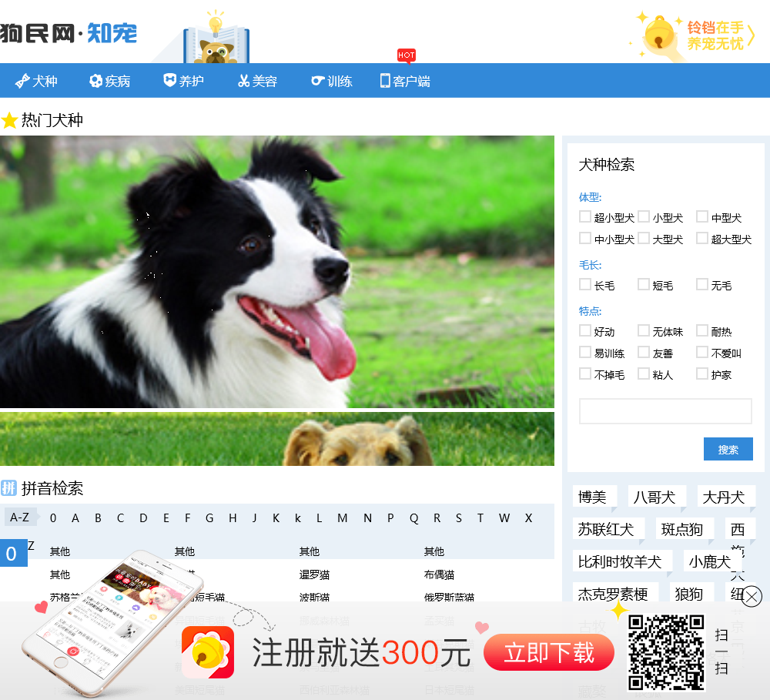Open the brown dog featured photo

(277, 439)
